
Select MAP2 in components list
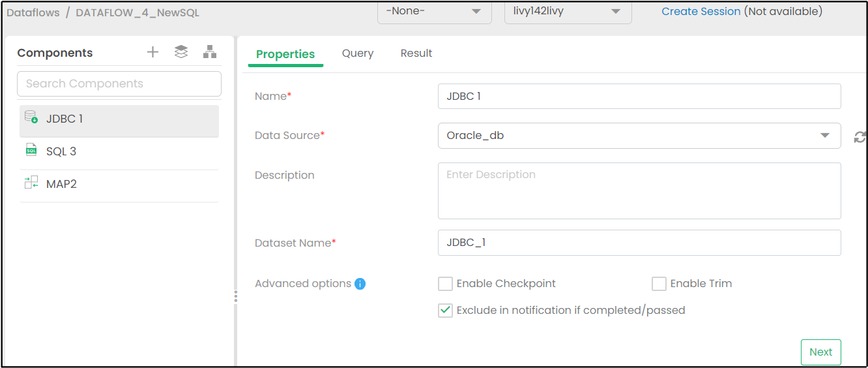tap(119, 186)
